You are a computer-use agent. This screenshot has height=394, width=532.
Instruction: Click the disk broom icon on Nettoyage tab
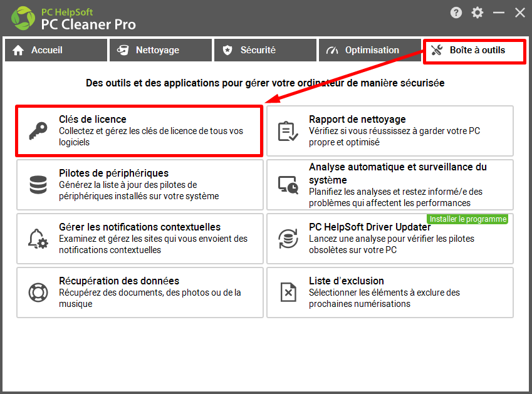point(123,50)
